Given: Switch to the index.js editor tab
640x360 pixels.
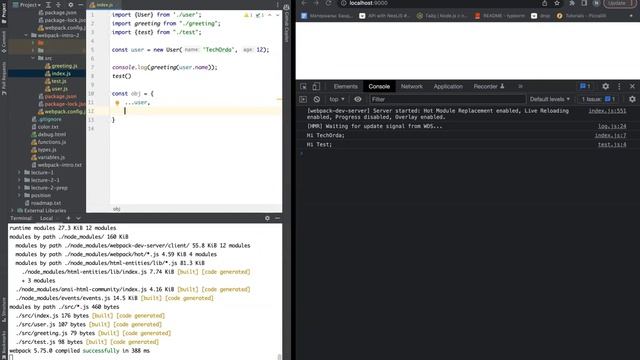Looking at the screenshot, I should pos(102,5).
